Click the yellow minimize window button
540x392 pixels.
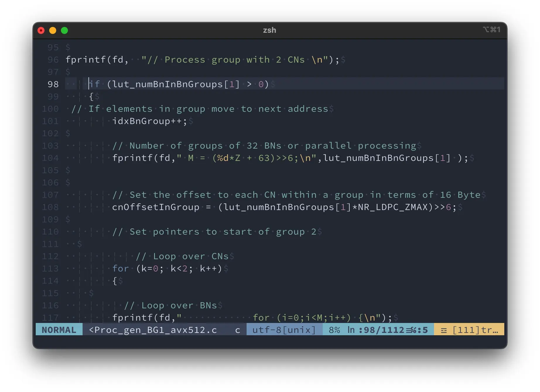[53, 30]
